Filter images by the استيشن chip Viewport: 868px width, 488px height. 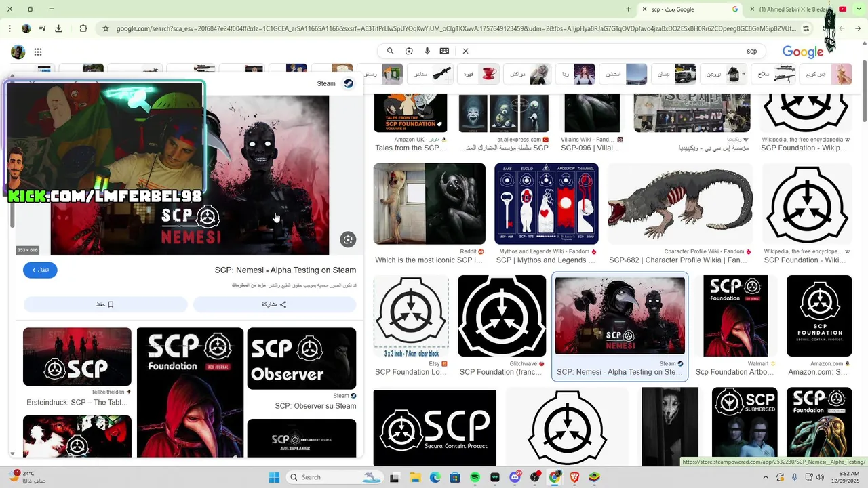[x=624, y=74]
